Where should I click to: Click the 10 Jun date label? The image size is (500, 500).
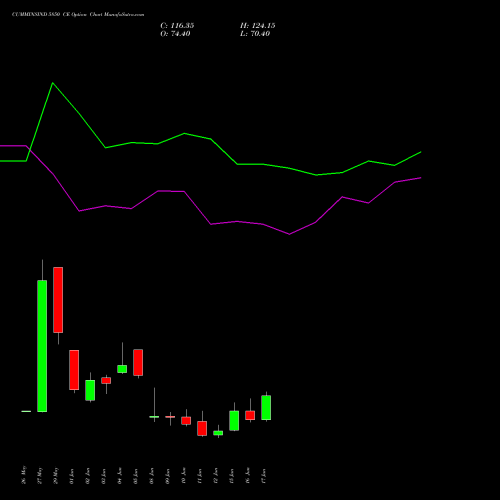click(184, 476)
